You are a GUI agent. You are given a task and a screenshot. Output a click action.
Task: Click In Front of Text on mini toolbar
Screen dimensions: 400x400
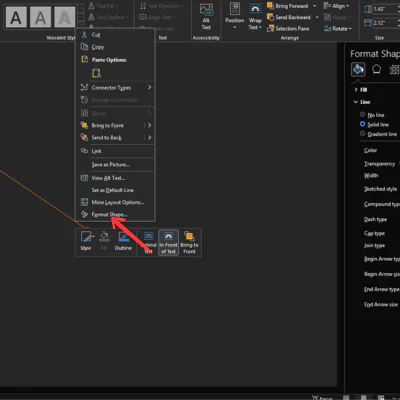(168, 243)
